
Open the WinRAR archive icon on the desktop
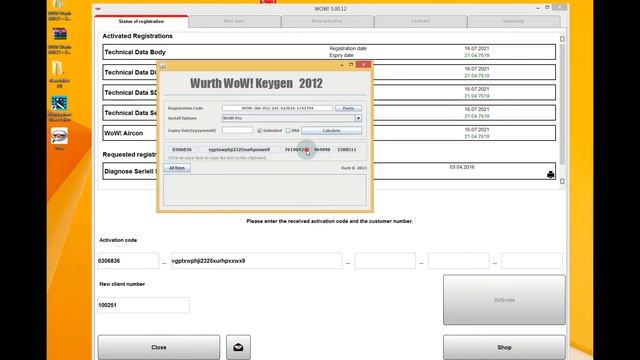pyautogui.click(x=60, y=34)
